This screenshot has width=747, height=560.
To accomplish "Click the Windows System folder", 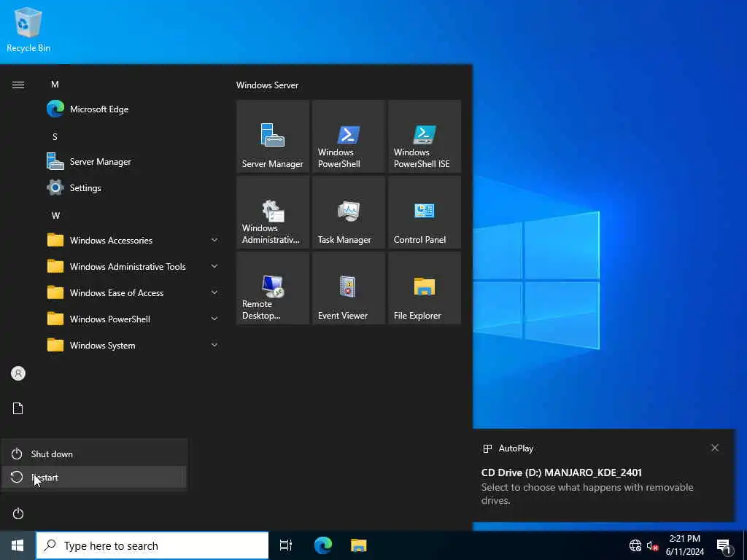I will pos(133,345).
